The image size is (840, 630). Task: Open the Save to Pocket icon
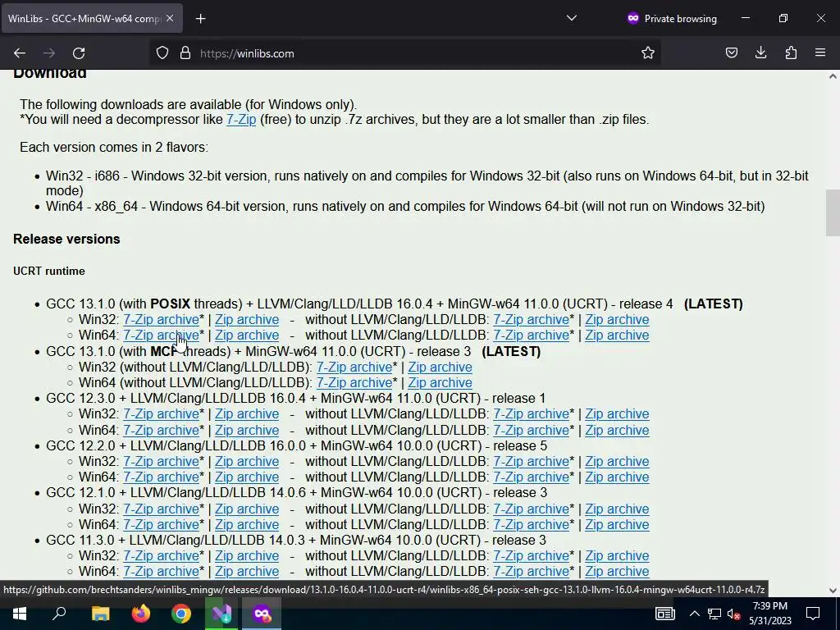coord(731,52)
